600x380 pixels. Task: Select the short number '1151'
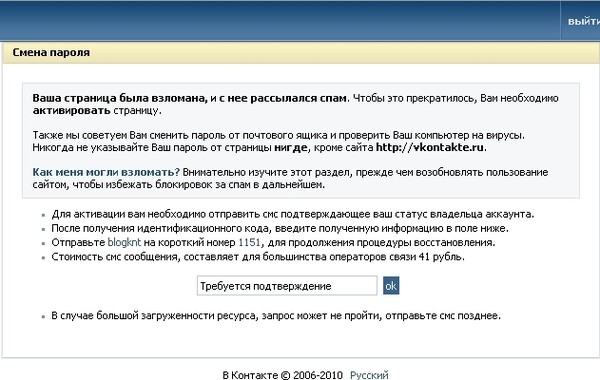coord(249,243)
